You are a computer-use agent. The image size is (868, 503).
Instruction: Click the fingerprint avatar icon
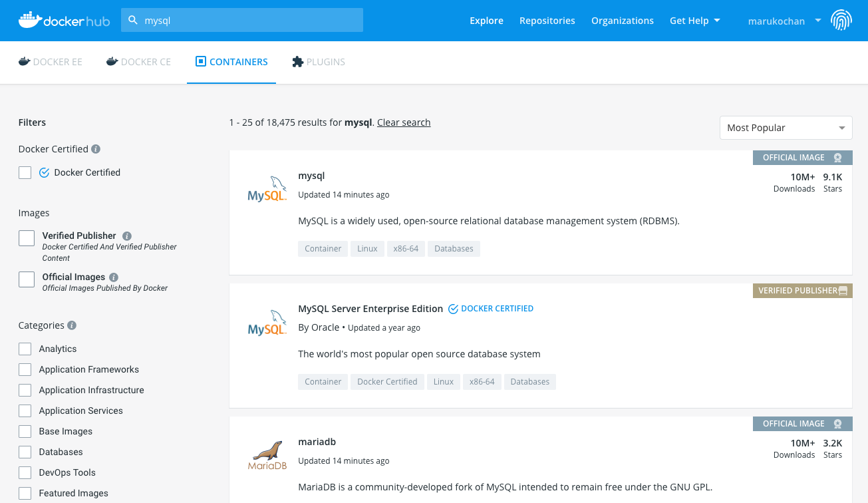tap(841, 21)
